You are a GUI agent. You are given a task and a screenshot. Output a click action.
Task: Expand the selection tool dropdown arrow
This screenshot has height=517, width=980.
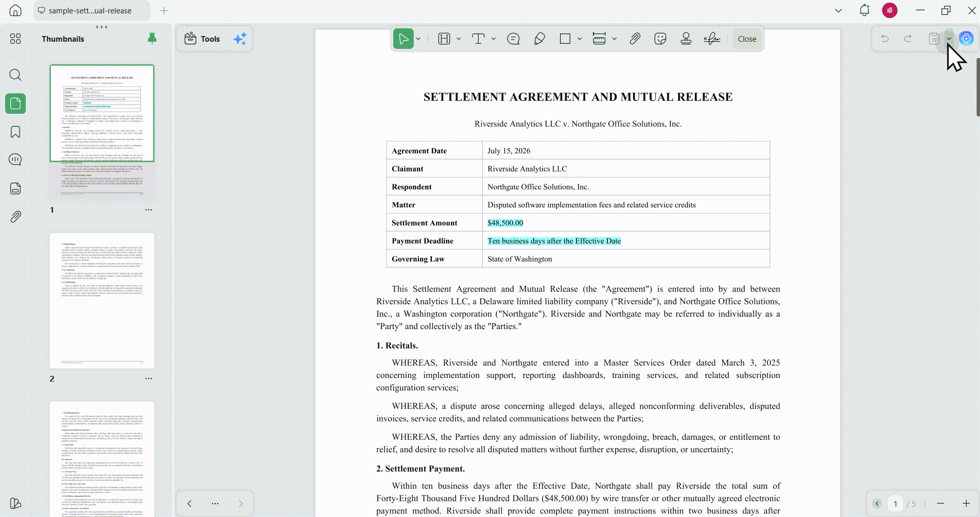418,39
